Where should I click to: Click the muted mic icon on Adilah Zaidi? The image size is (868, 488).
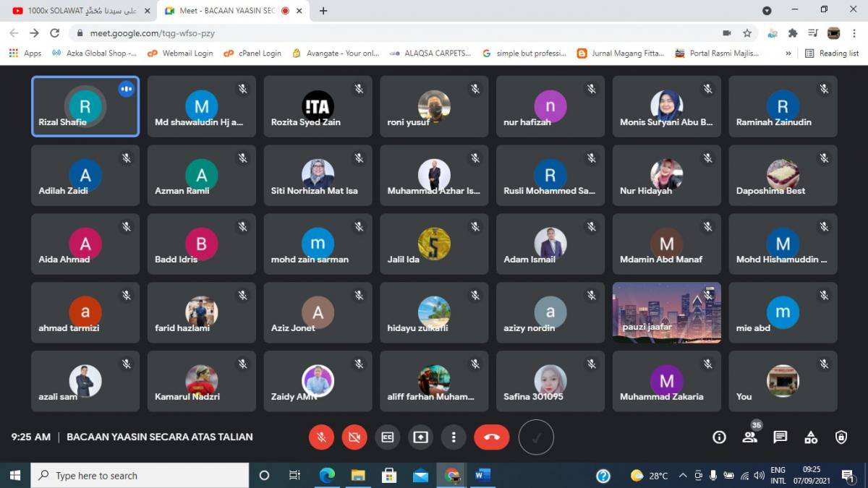(127, 158)
